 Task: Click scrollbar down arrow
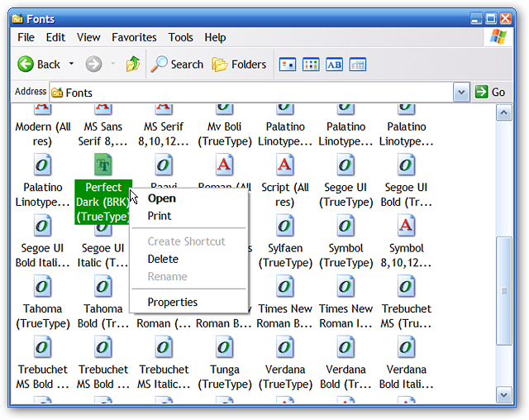coord(503,395)
